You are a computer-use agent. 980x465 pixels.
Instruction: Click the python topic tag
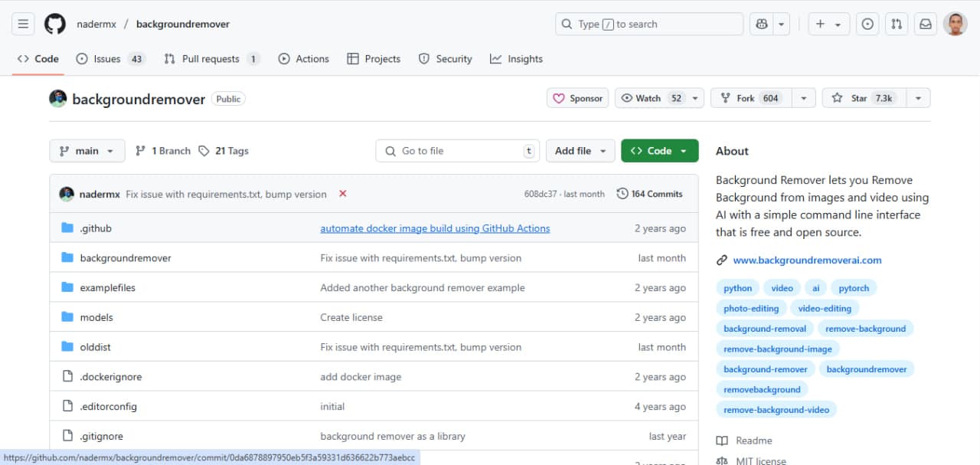tap(738, 288)
